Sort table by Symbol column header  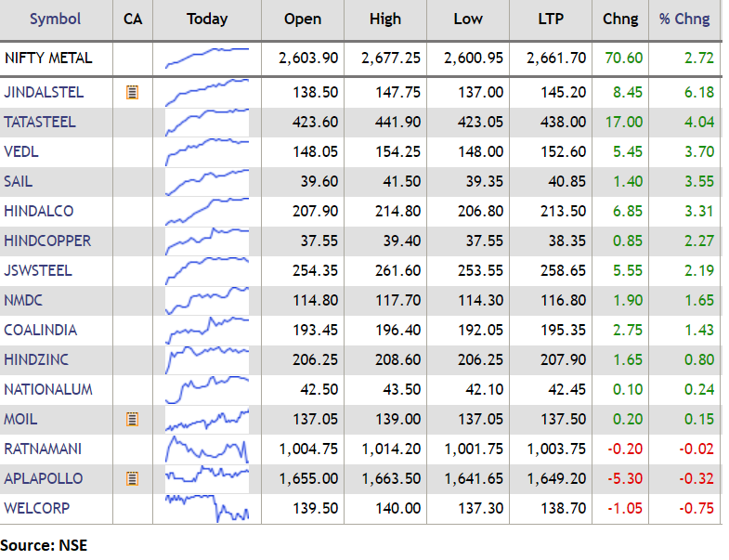click(x=55, y=19)
